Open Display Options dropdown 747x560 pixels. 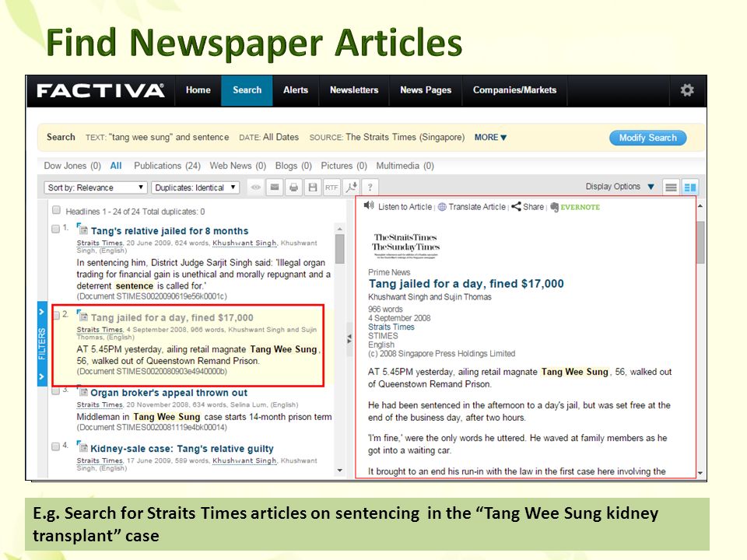[620, 187]
